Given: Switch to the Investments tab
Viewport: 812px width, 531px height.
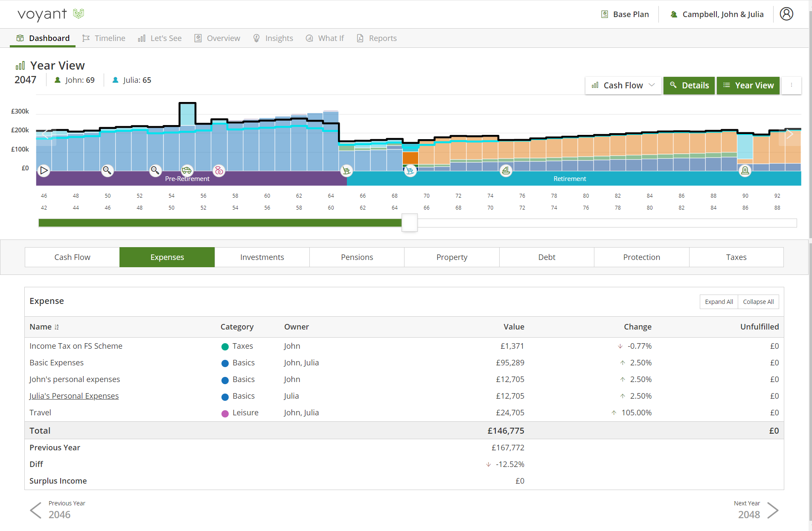Looking at the screenshot, I should point(262,257).
